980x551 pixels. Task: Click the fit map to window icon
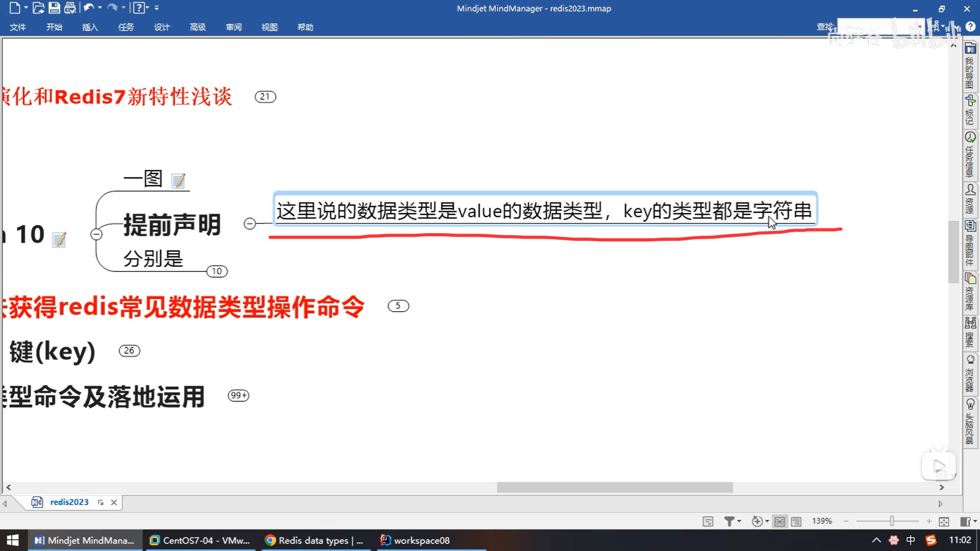point(944,521)
